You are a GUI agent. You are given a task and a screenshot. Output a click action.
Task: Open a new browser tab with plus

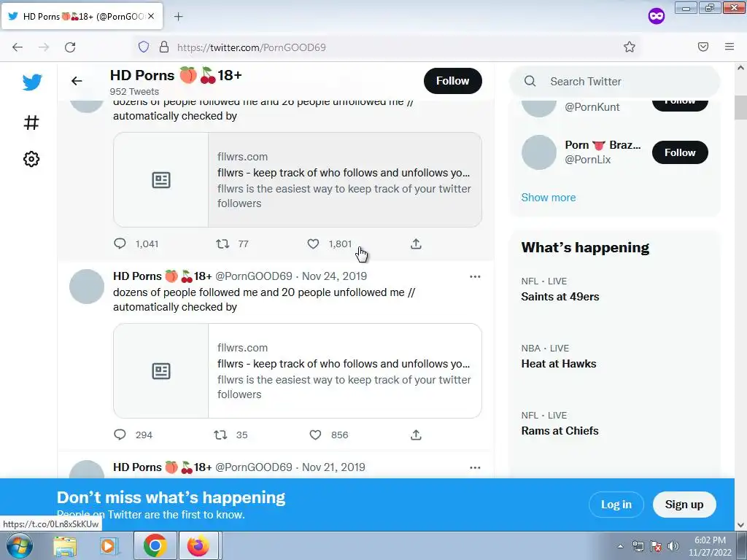click(x=178, y=17)
